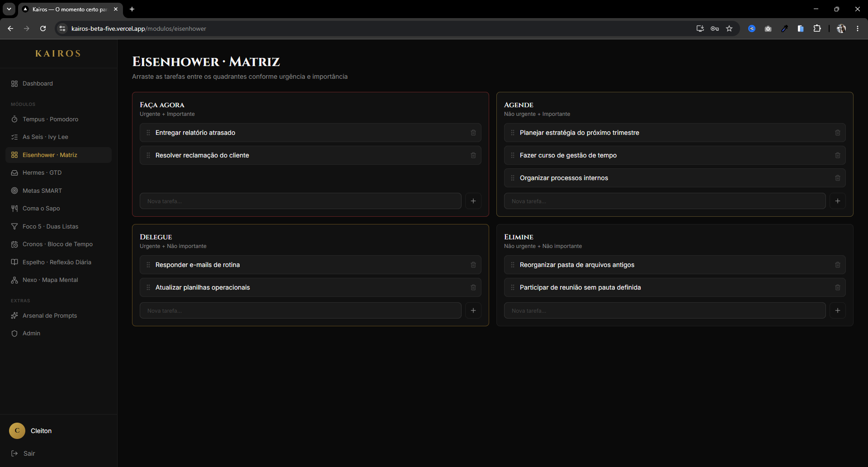Click the drag handle of 'Responder e-mails de rotina'
This screenshot has height=467, width=868.
(148, 265)
